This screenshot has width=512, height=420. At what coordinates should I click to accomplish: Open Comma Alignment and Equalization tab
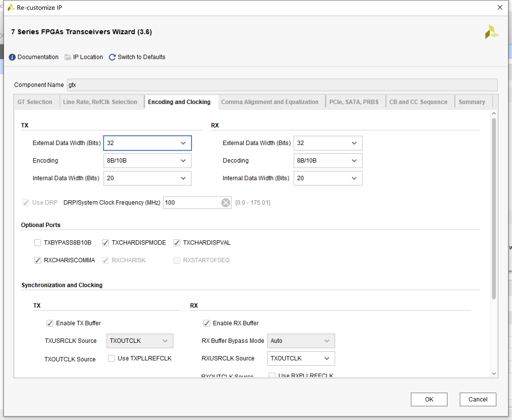tap(270, 102)
